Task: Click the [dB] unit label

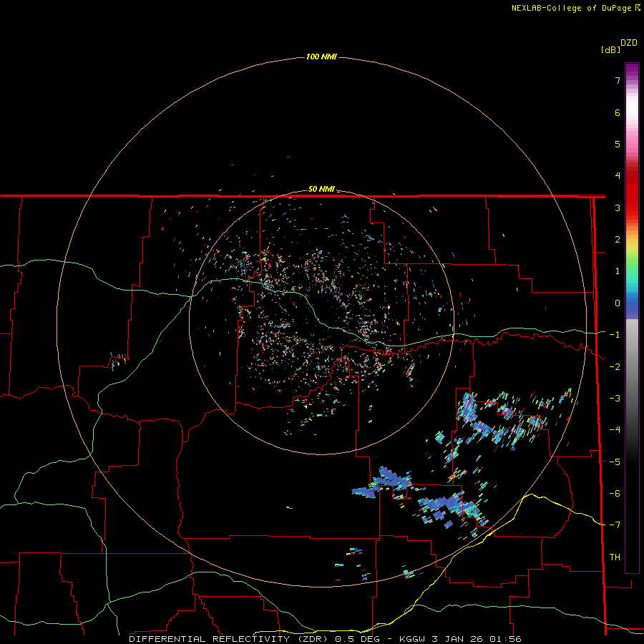Action: [611, 50]
